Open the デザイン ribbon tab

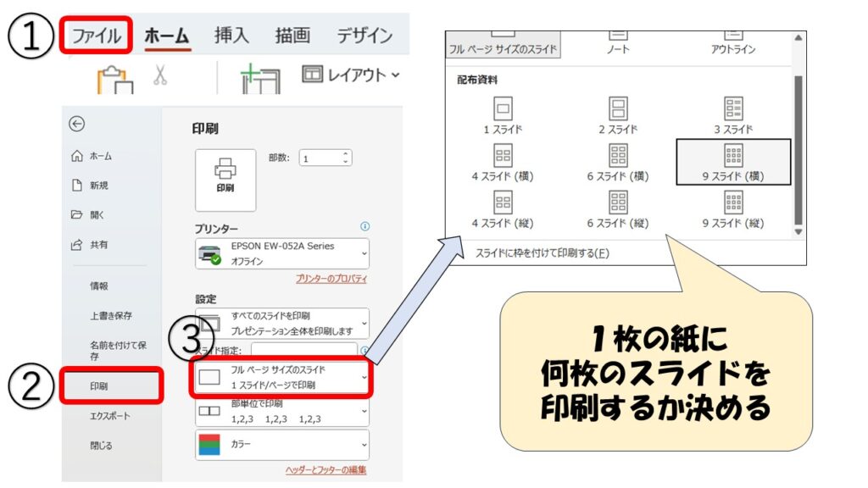(364, 36)
